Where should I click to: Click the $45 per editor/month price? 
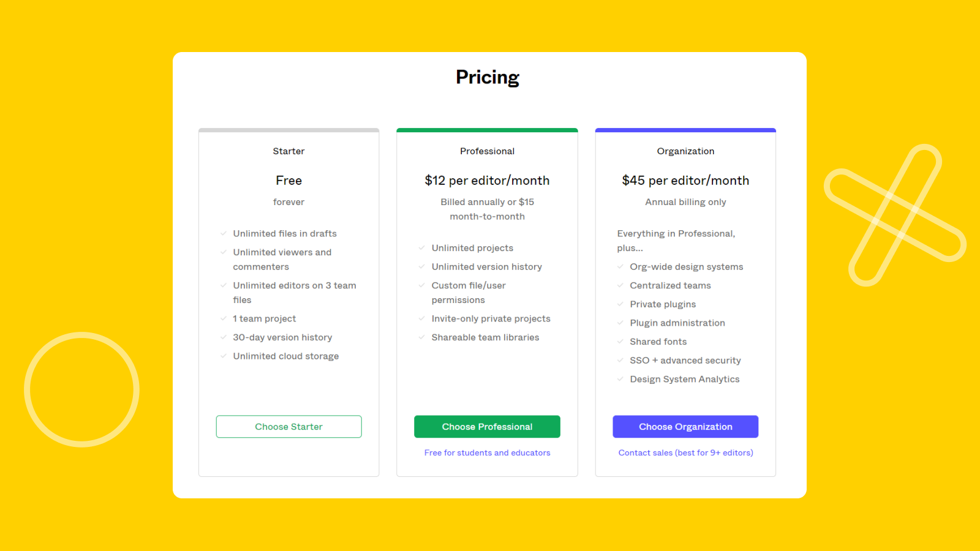(685, 181)
